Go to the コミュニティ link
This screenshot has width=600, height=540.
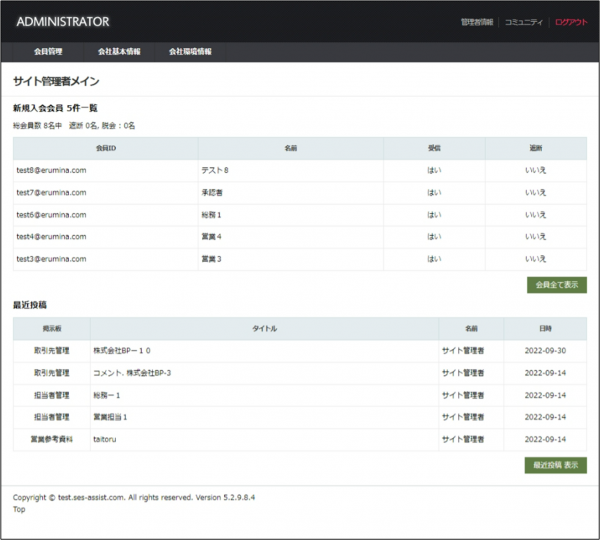tap(524, 22)
